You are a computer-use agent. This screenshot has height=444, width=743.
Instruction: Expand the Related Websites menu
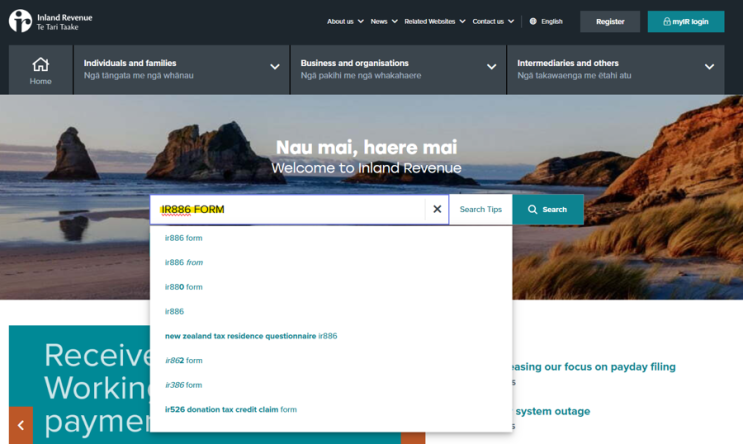tap(435, 21)
